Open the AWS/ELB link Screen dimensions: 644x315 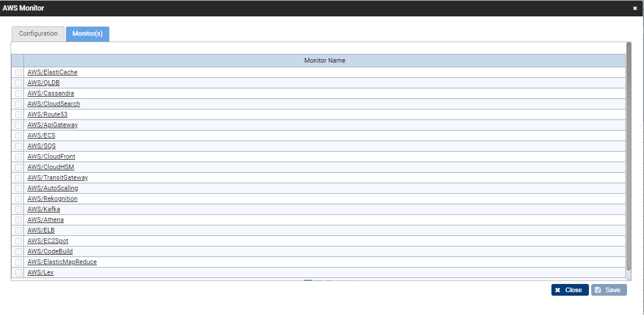pos(41,230)
